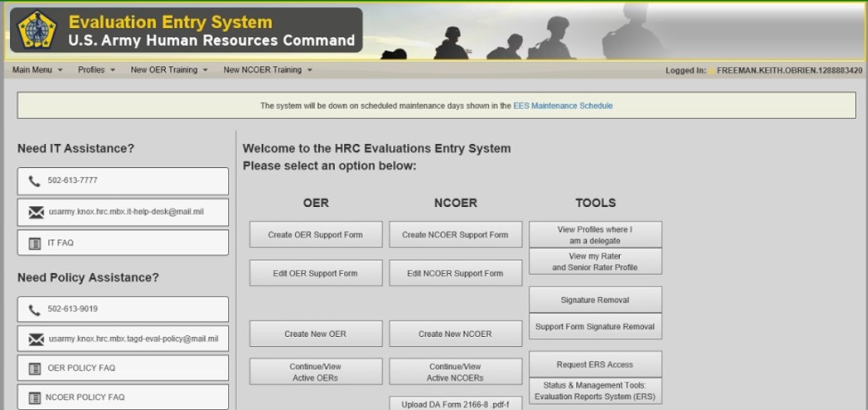Click the envelope icon for tagd-eval-policy email

pyautogui.click(x=36, y=339)
